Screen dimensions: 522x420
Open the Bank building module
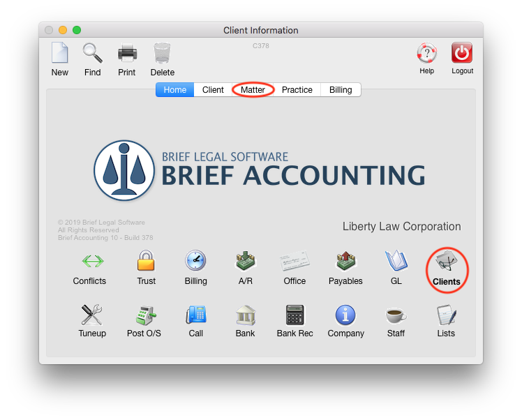click(246, 315)
